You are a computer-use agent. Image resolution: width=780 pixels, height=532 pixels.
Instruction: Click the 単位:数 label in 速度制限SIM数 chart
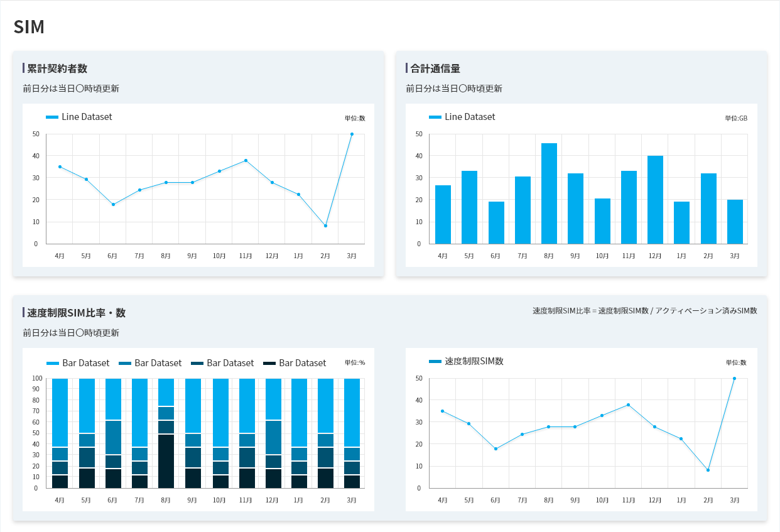[736, 362]
